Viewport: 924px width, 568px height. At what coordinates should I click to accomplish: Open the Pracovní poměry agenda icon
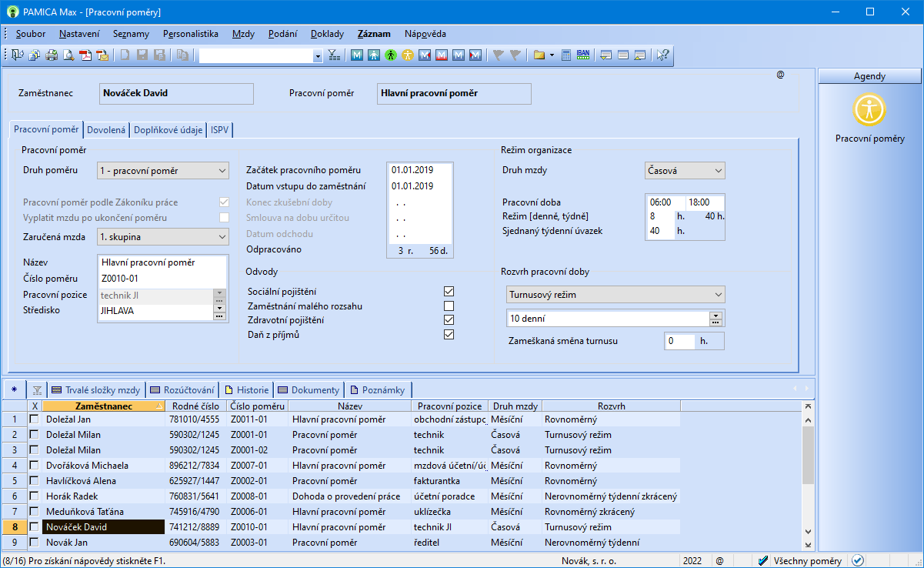[x=870, y=109]
